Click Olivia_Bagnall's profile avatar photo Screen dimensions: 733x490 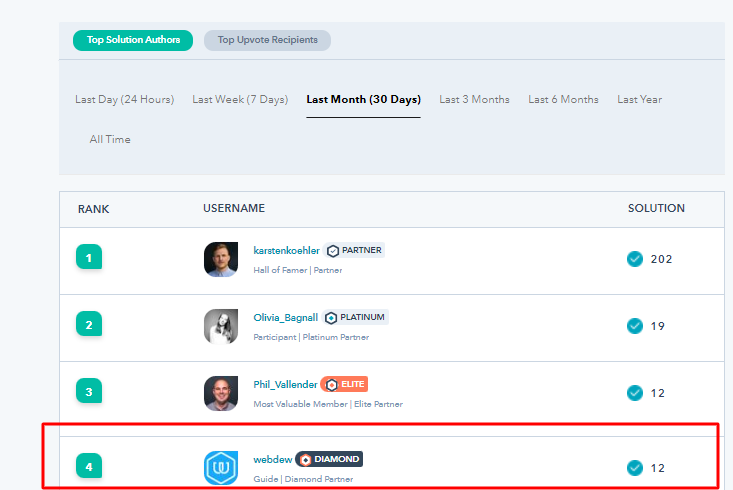pyautogui.click(x=221, y=326)
